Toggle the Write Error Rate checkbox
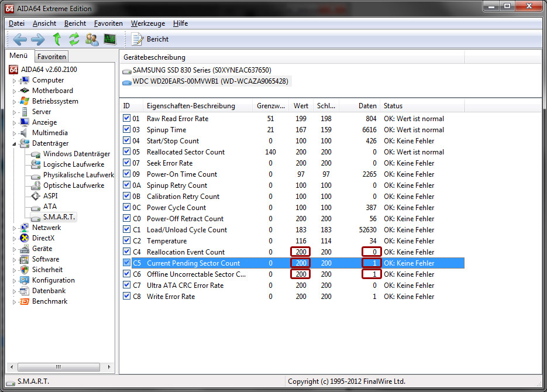Screen dimensions: 547x392 (x=126, y=297)
